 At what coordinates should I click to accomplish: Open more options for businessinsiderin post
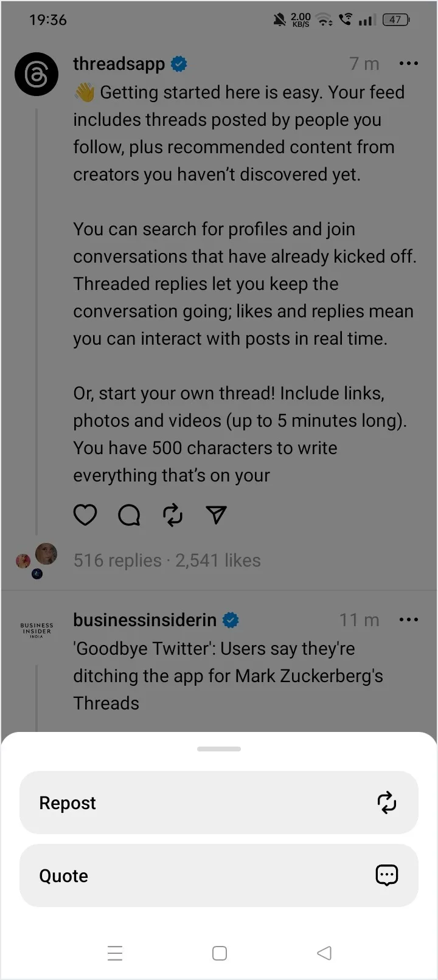coord(408,619)
